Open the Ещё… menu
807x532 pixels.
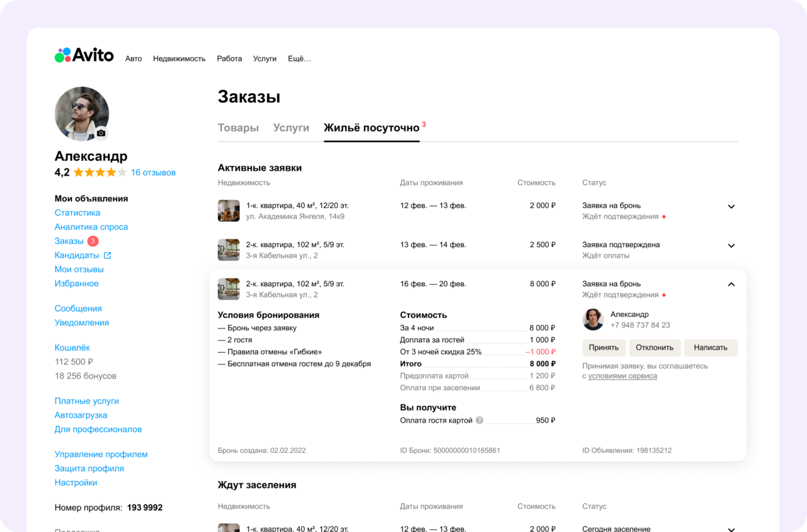[300, 58]
